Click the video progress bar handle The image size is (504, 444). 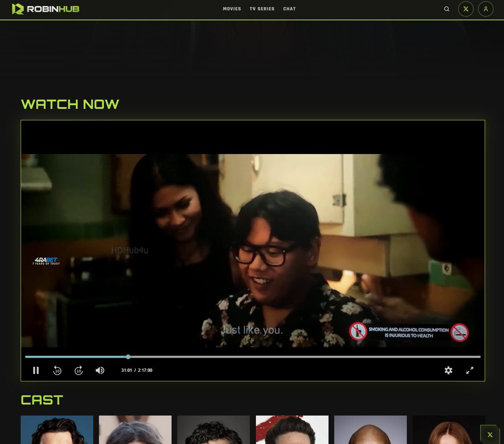point(128,357)
